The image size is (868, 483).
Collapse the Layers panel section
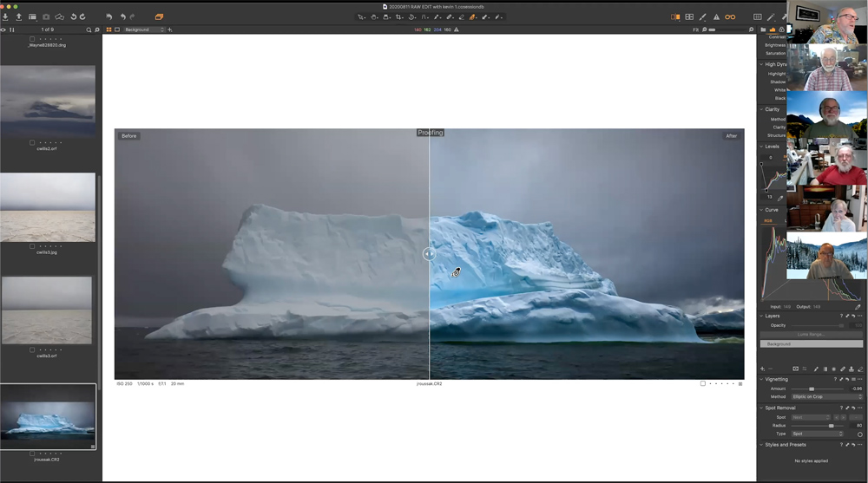pos(761,316)
